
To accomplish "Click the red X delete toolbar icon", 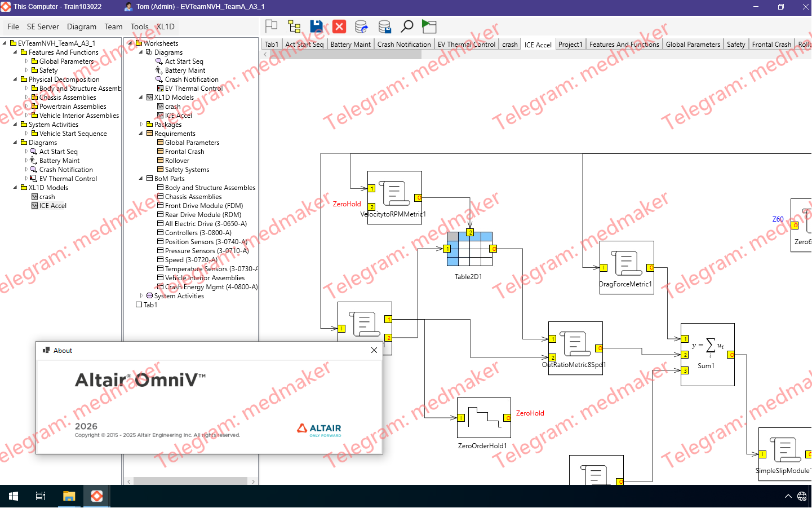I will [339, 26].
